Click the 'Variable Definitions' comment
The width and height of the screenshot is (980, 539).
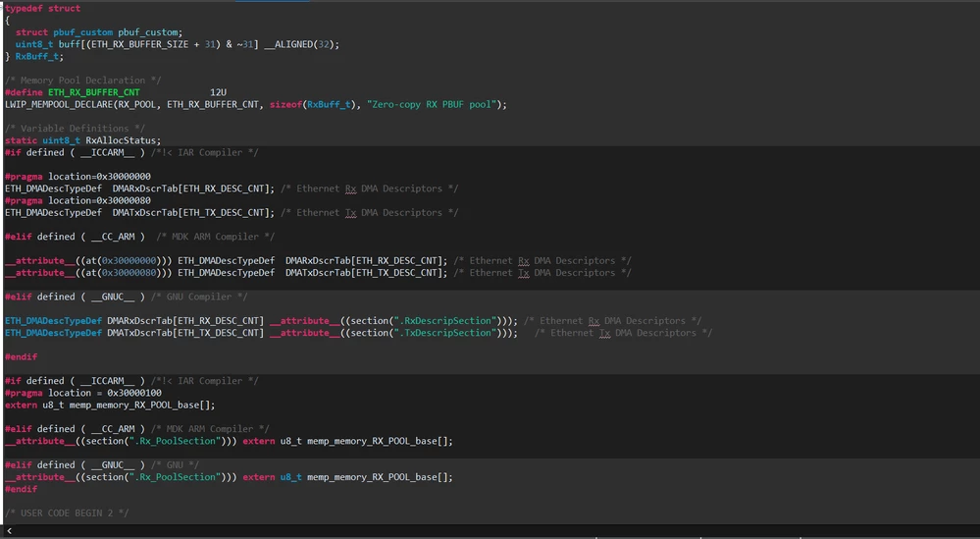coord(75,129)
